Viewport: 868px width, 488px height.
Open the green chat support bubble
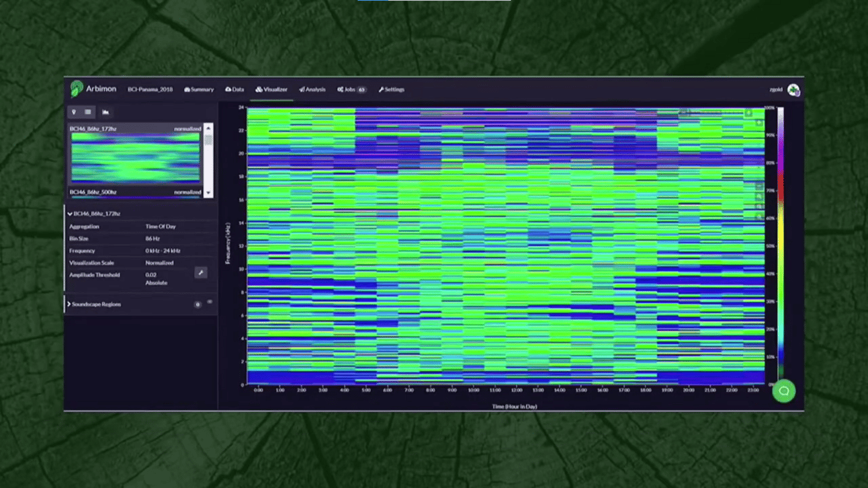point(783,391)
